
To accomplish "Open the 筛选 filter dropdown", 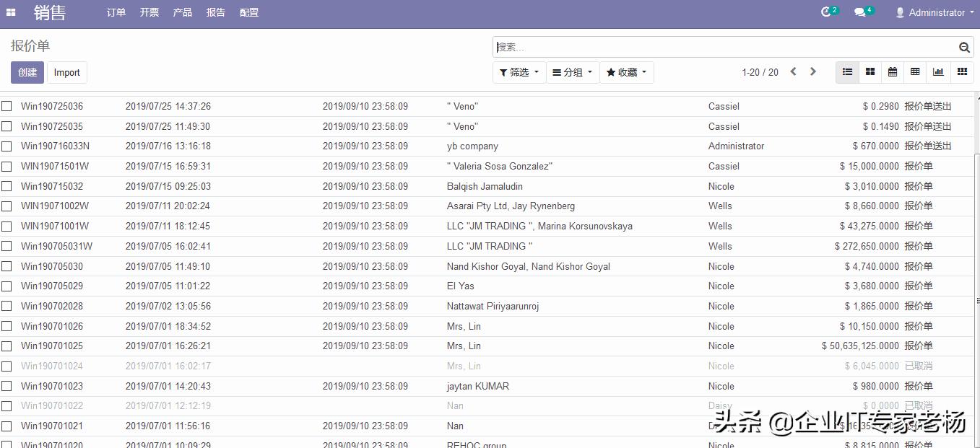I will pyautogui.click(x=519, y=72).
